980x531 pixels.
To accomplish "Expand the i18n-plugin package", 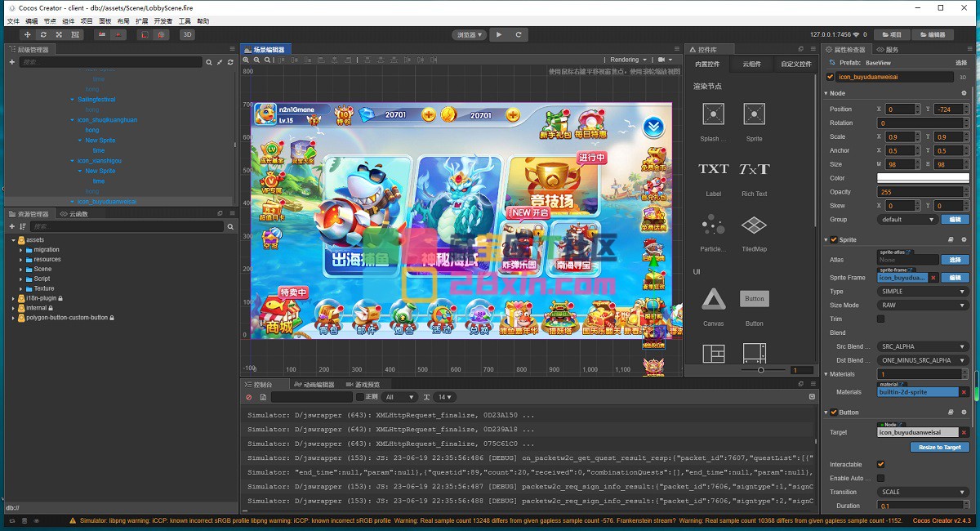I will [12, 298].
